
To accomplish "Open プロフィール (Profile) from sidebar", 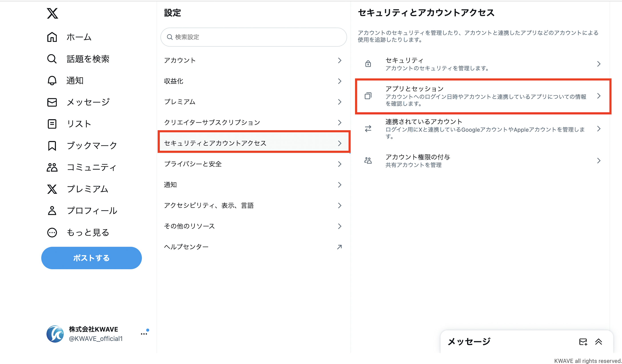I will tap(92, 211).
